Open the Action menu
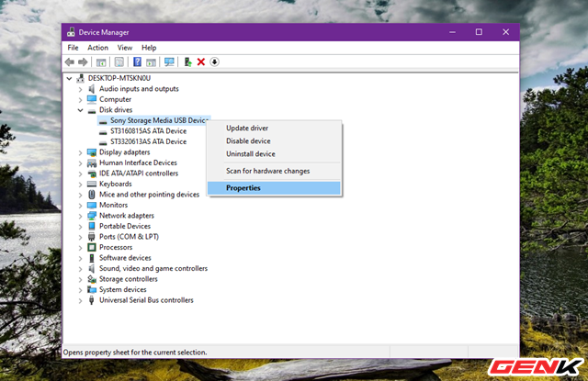588x381 pixels. (x=97, y=48)
